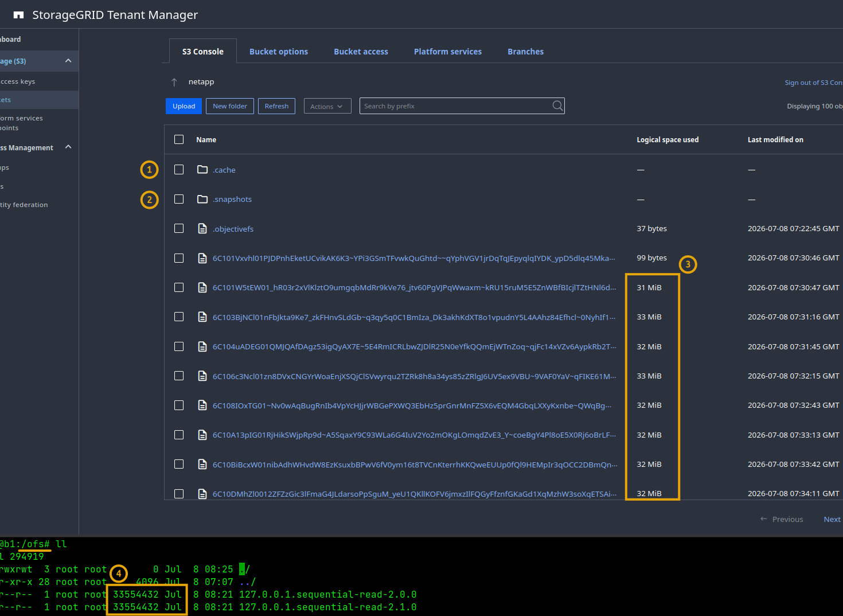The width and height of the screenshot is (843, 616).
Task: Click the netapp bucket name in breadcrumb
Action: [201, 82]
